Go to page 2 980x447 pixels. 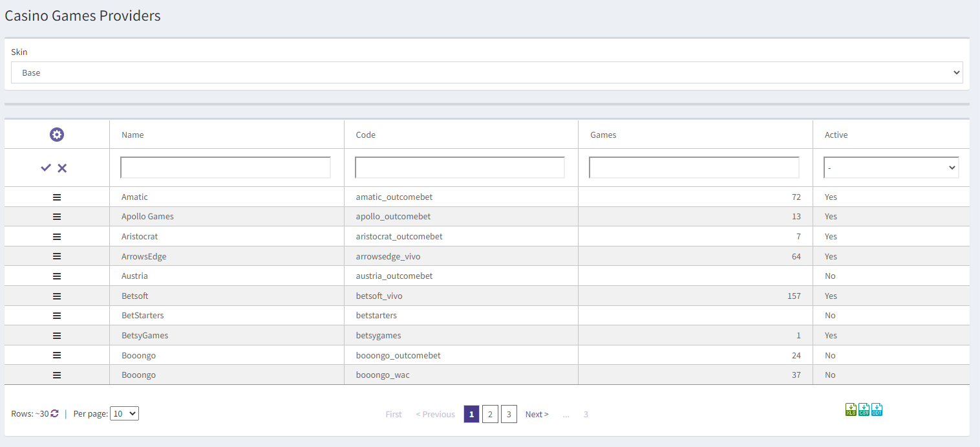[490, 414]
